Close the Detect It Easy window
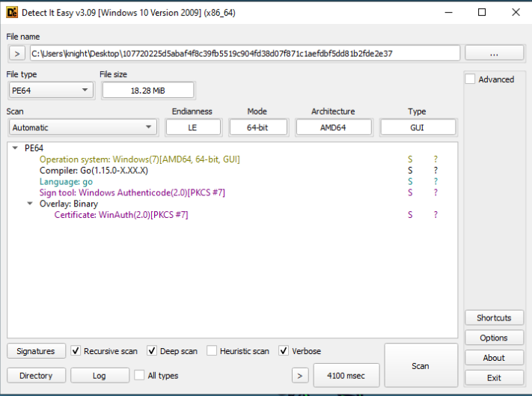Viewport: 532px width, 396px height. (x=516, y=13)
